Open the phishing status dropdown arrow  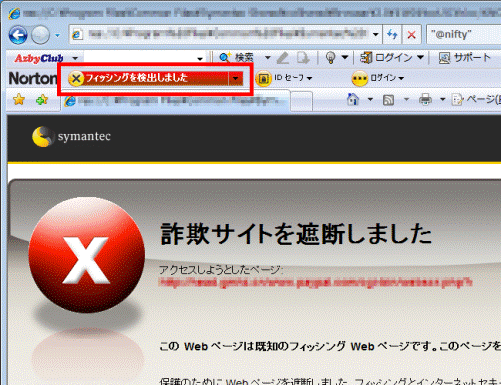(236, 78)
